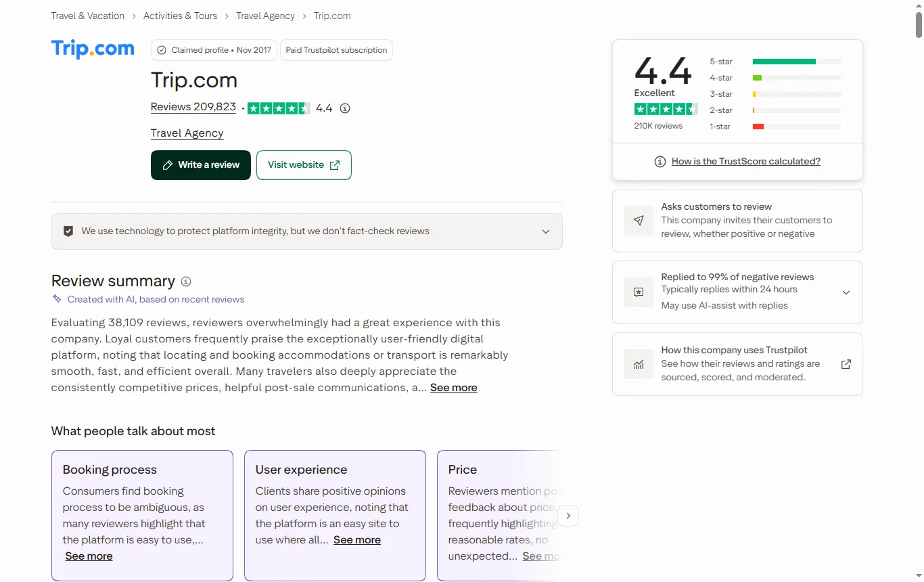This screenshot has width=924, height=582.
Task: Open Travel & Vacation breadcrumb
Action: coord(88,16)
